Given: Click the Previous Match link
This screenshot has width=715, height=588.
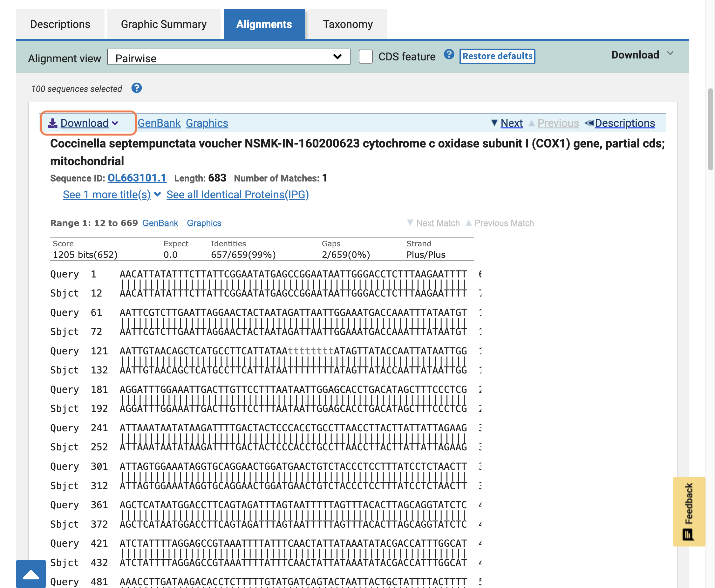Looking at the screenshot, I should [504, 223].
